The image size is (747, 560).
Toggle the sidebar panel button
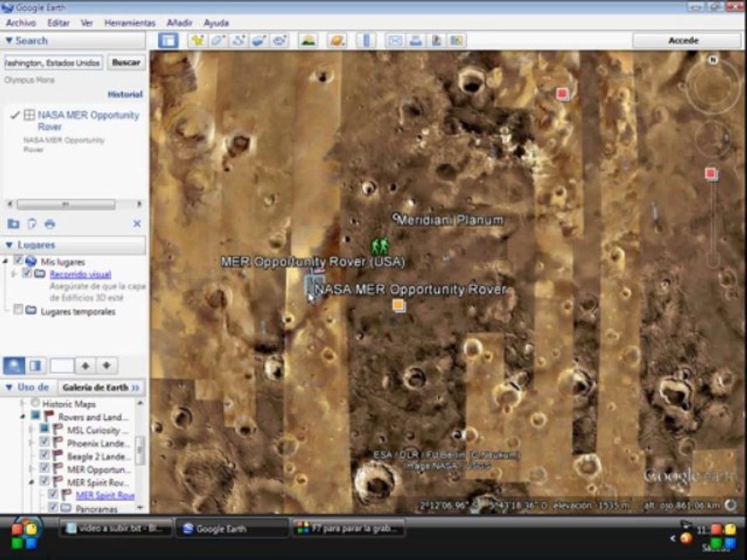168,40
